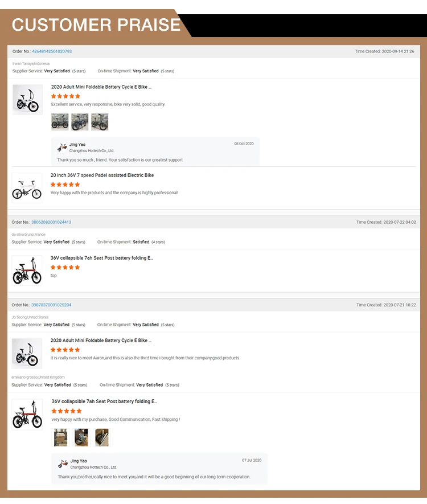Click the star rating above the 'top' review
The image size is (427, 504).
tap(65, 267)
